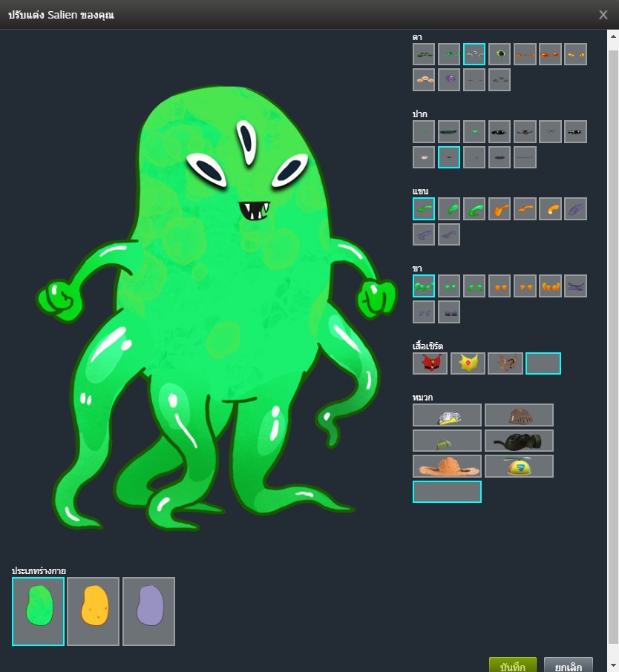The image size is (619, 672).
Task: Pick the gray three-eyes option
Action: pyautogui.click(x=500, y=79)
